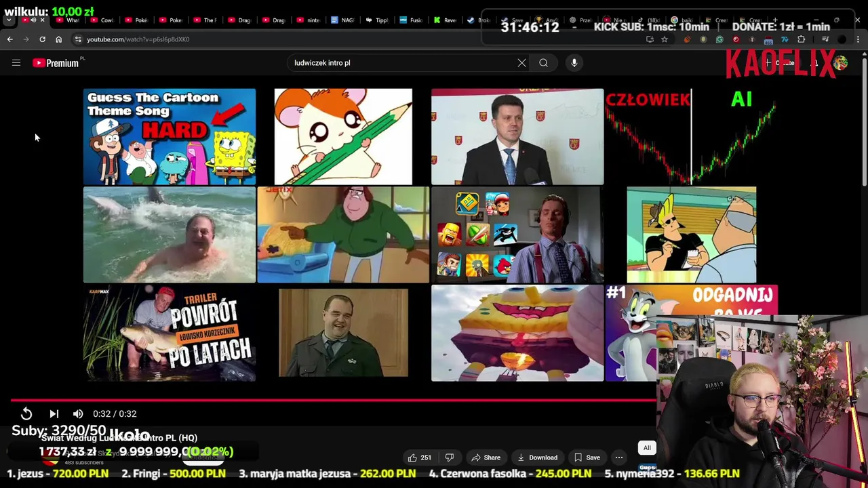Open the Tom cat 'Odgadnij' thumbnail
Screen dimensions: 868x488
(x=631, y=333)
